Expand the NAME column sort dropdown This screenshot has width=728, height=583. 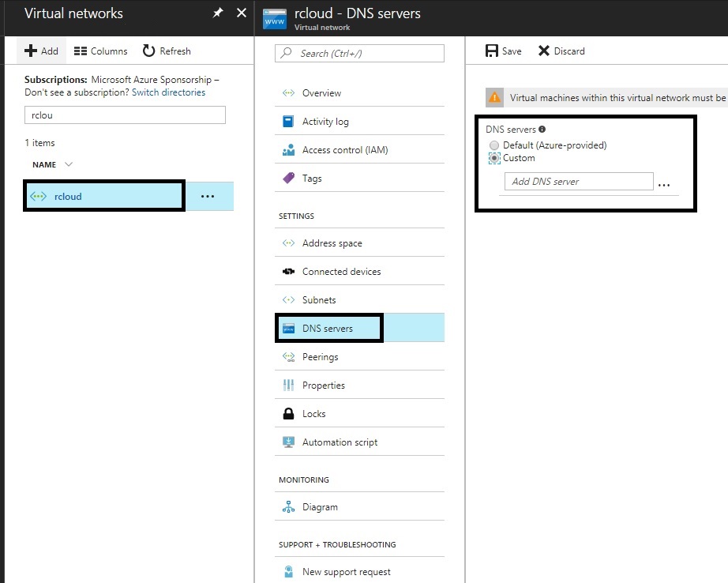(x=61, y=164)
